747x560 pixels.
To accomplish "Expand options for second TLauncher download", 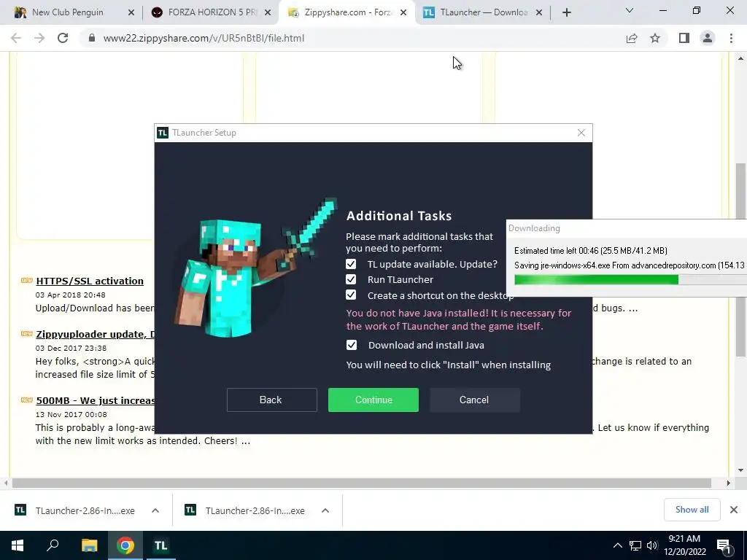I will click(x=325, y=510).
